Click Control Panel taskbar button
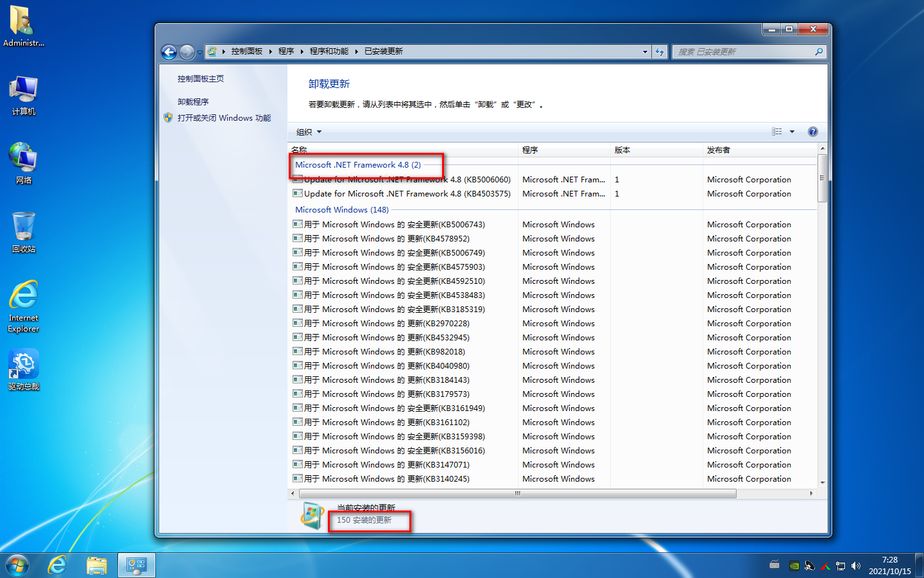The width and height of the screenshot is (924, 578). point(136,565)
